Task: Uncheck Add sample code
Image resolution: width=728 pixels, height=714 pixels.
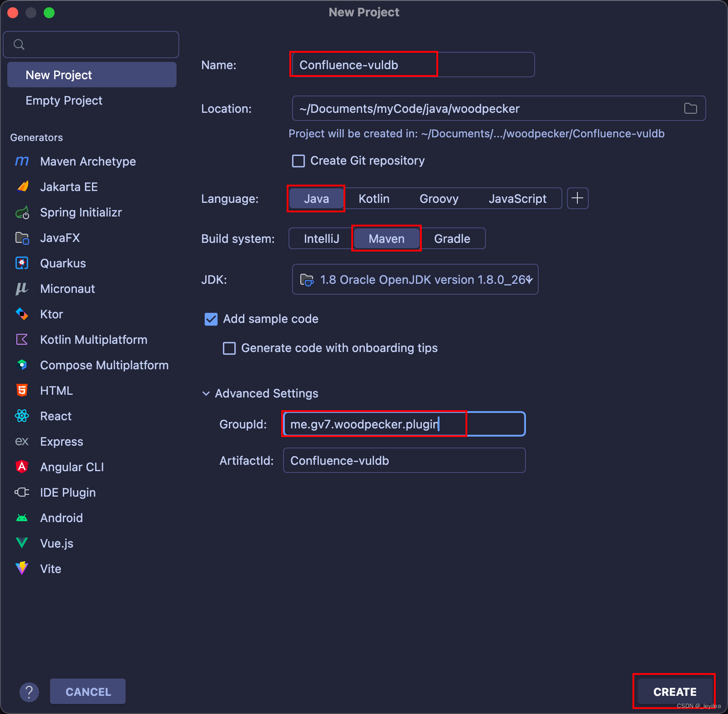Action: [x=211, y=319]
